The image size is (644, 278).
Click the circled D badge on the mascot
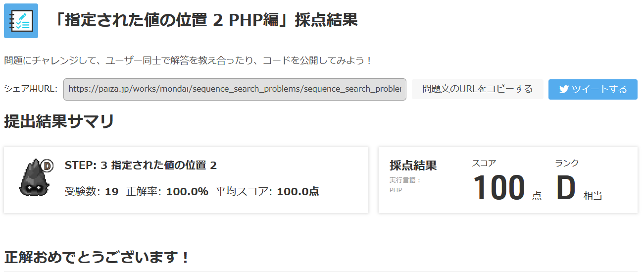48,165
